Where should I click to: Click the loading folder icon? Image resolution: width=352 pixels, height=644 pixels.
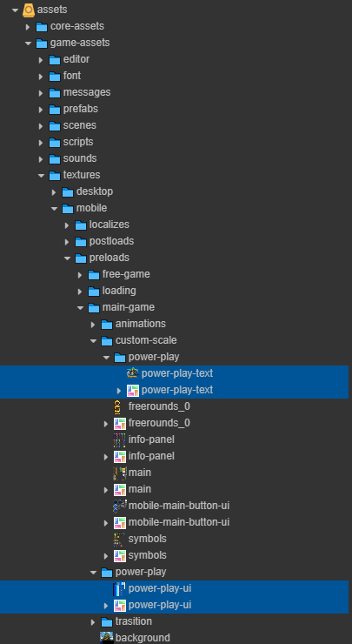tap(94, 292)
